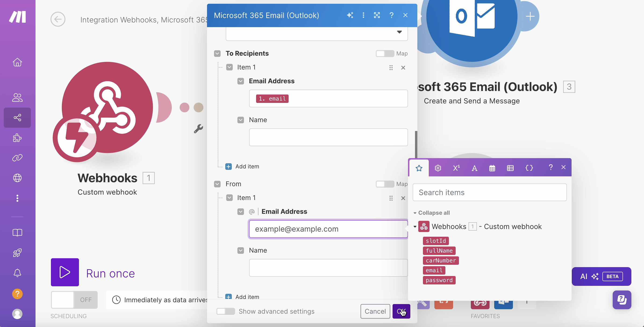The width and height of the screenshot is (644, 327).
Task: Open user profile avatar
Action: 17,314
